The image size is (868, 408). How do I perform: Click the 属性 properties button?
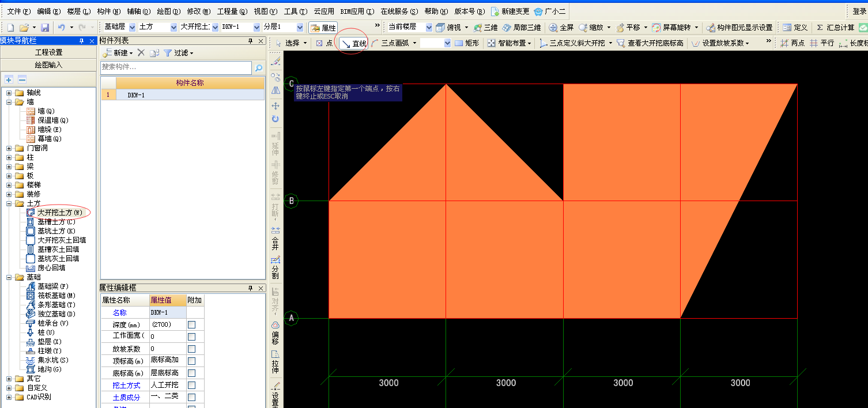click(323, 28)
